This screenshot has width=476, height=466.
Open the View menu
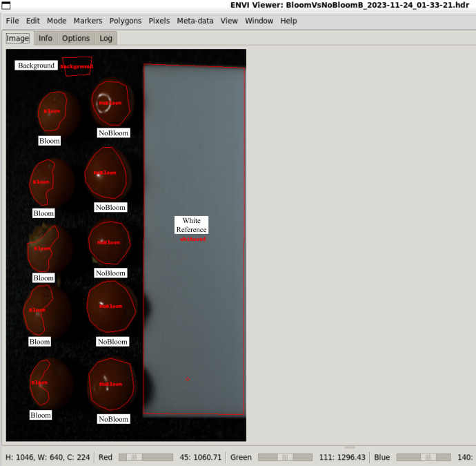pos(229,21)
